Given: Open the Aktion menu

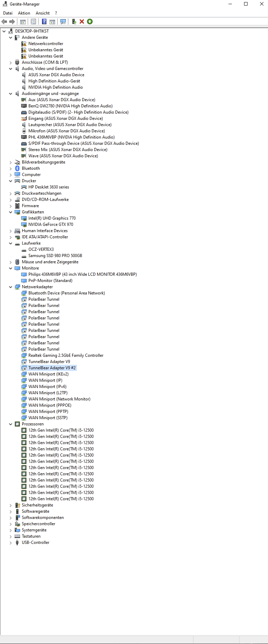Looking at the screenshot, I should pyautogui.click(x=24, y=13).
